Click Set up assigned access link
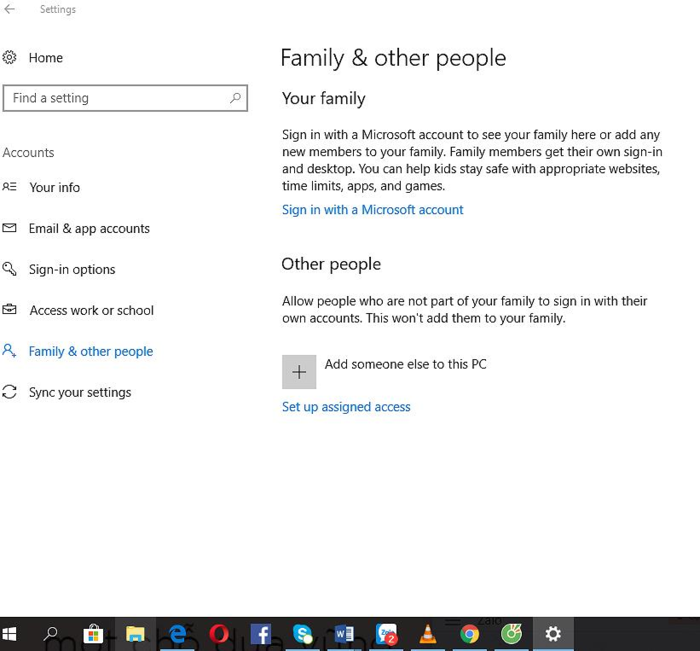This screenshot has height=651, width=700. click(346, 407)
